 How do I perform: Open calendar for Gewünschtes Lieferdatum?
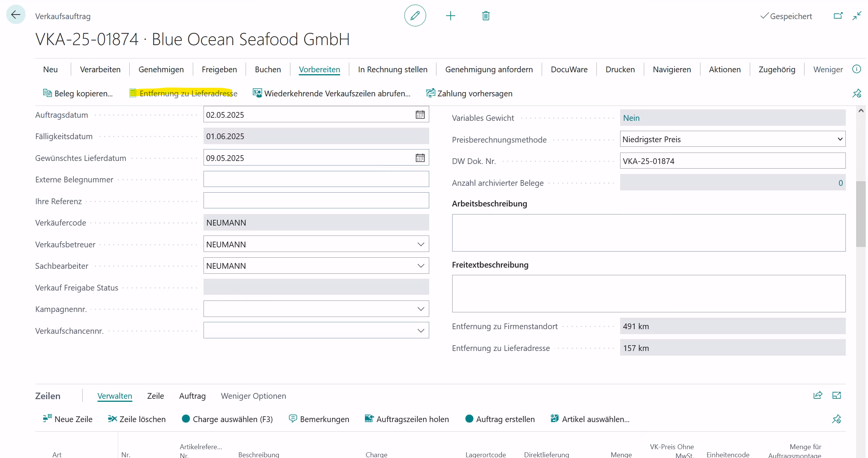pos(420,158)
